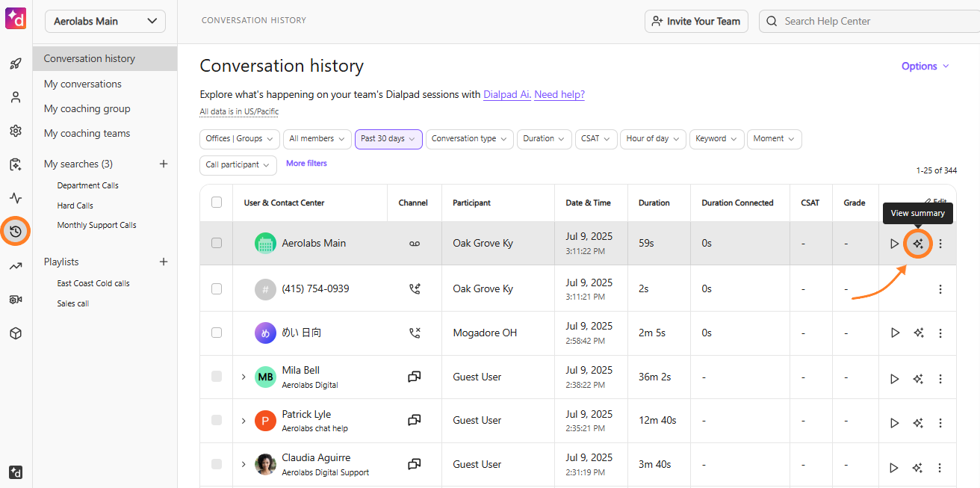View AI summary for Patrick Lyle row

click(918, 423)
